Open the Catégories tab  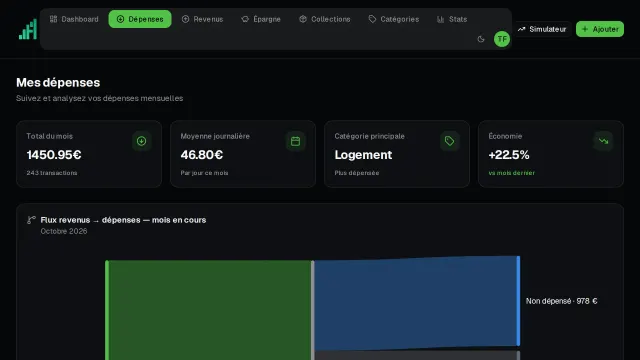(394, 19)
